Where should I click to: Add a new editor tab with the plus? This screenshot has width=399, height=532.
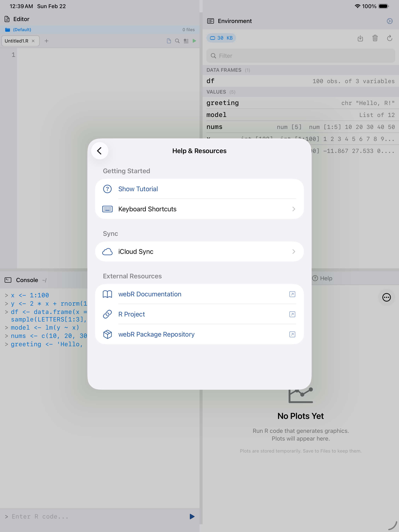pos(46,41)
